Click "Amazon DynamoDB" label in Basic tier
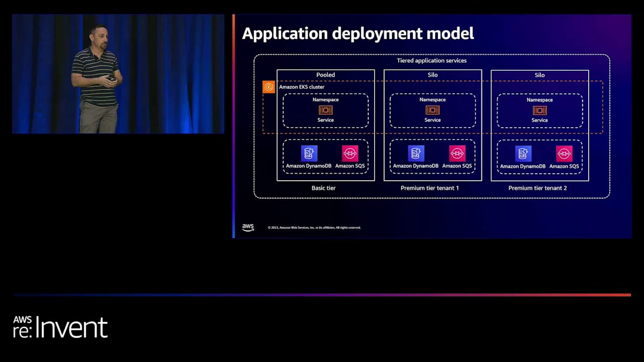Viewport: 644px width, 362px height. [x=309, y=166]
